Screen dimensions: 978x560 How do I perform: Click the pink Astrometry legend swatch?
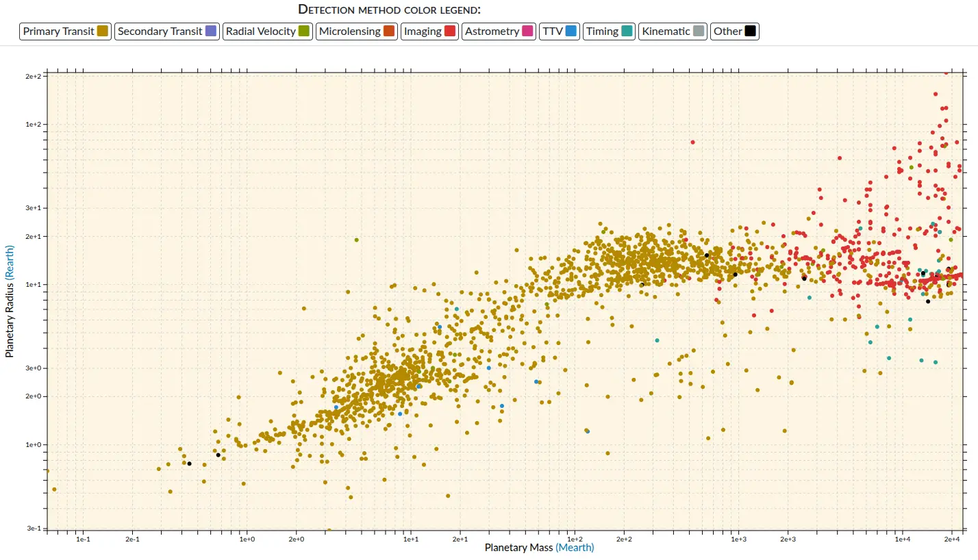click(527, 31)
